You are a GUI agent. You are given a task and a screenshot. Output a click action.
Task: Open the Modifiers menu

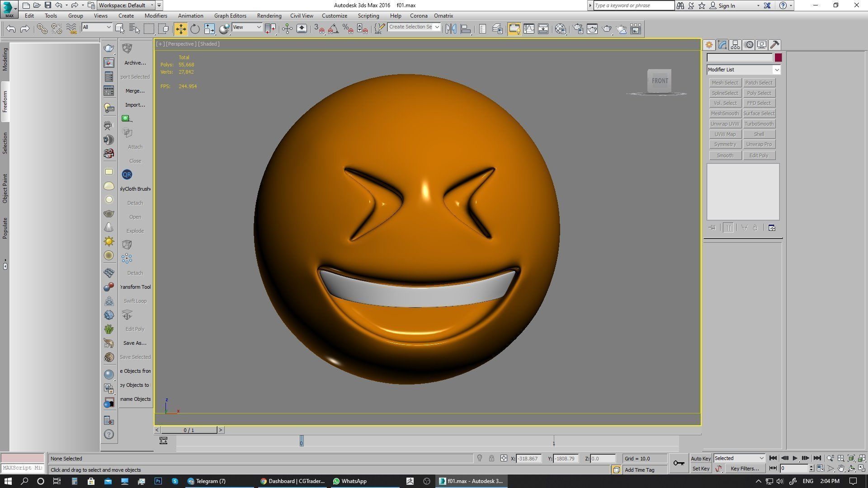tap(156, 16)
